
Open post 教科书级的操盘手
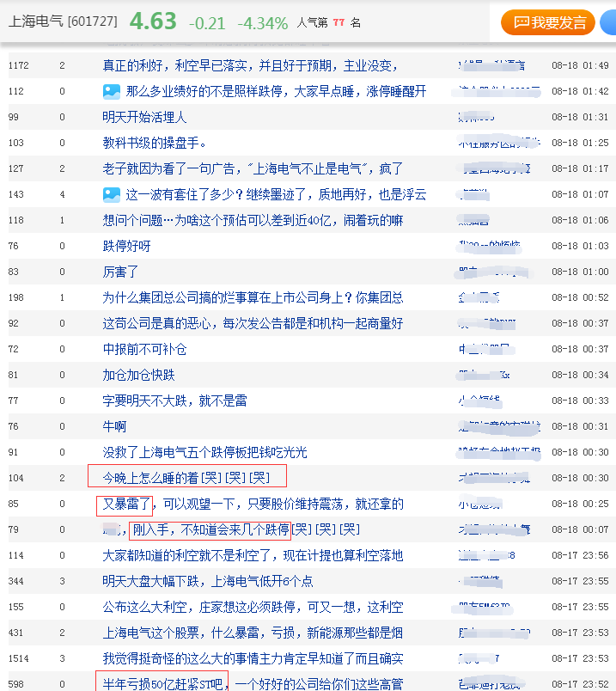click(155, 143)
